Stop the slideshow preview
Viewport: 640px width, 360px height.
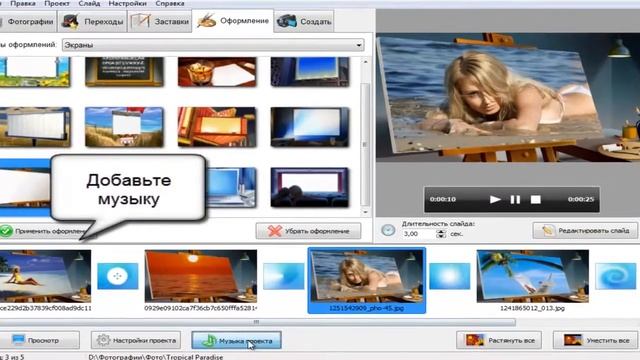[536, 199]
